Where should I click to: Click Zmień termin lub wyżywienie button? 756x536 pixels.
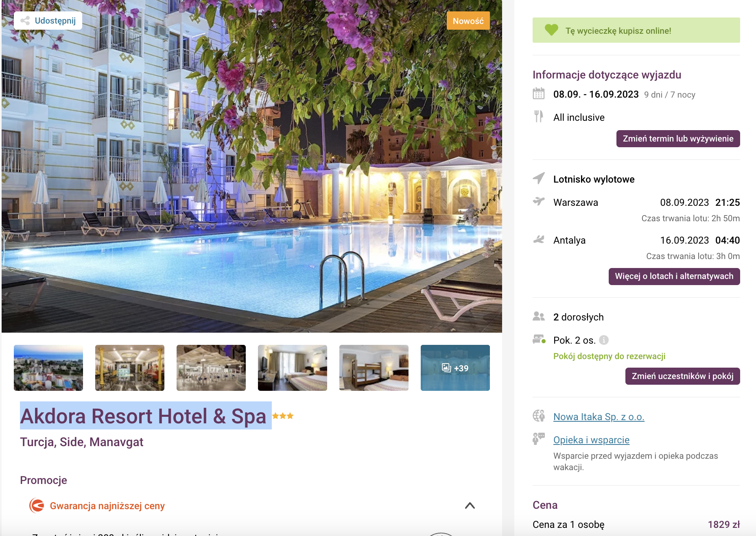pyautogui.click(x=678, y=139)
